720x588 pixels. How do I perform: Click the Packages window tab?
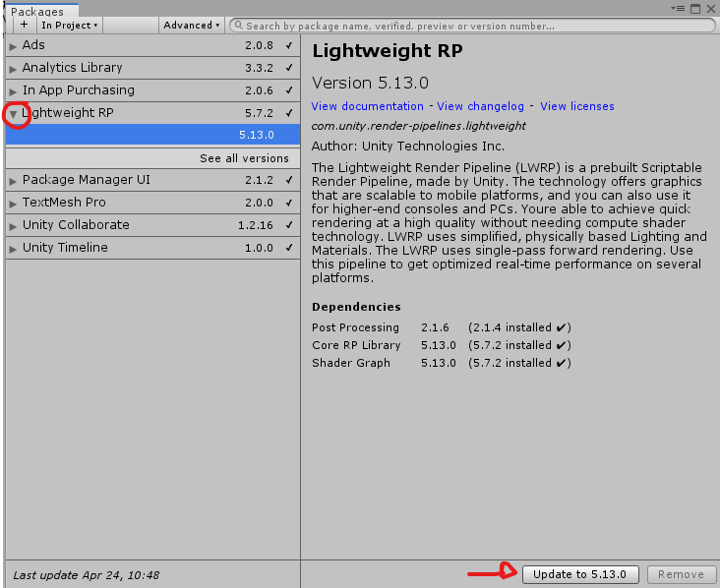(42, 10)
